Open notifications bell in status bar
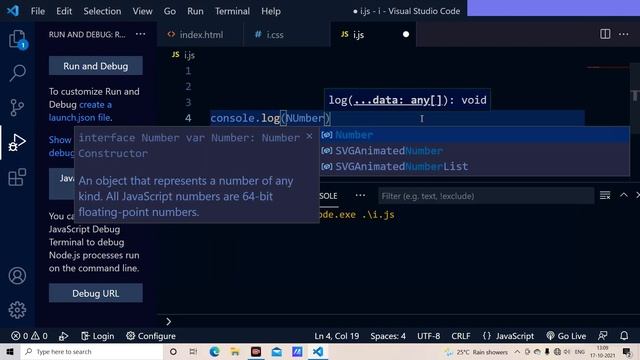Screen dimensions: 640x360 (x=624, y=336)
